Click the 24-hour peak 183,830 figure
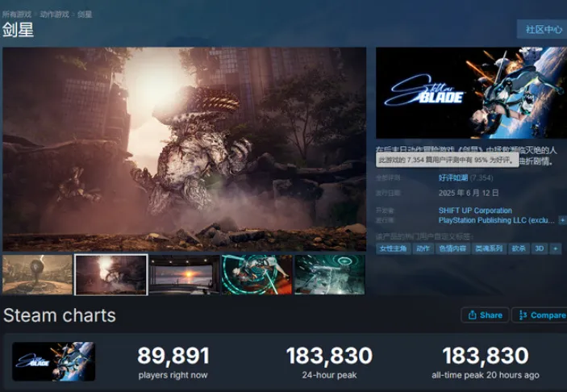 pos(329,356)
